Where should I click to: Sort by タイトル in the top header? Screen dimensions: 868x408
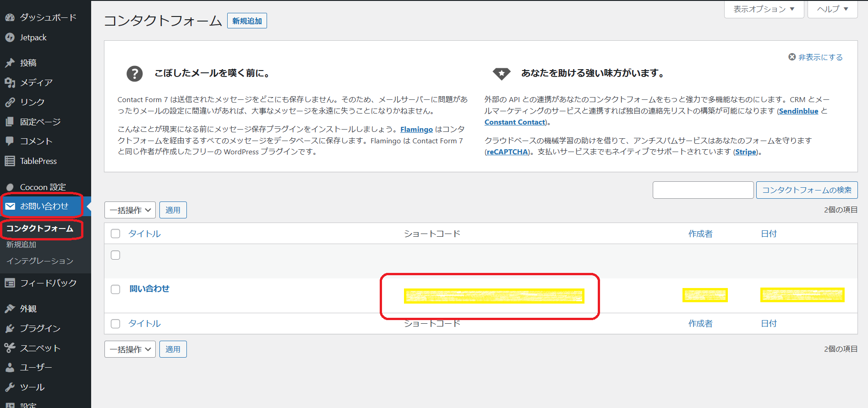(145, 234)
